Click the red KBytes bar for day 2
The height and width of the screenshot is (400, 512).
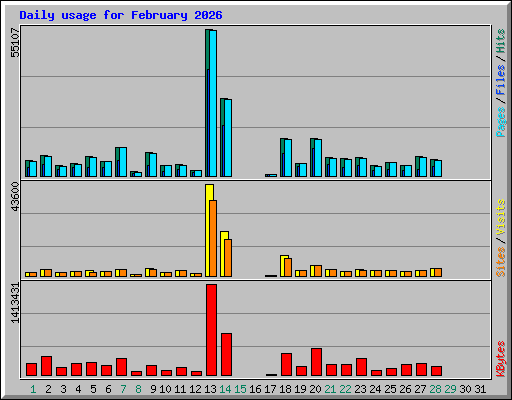pyautogui.click(x=46, y=366)
